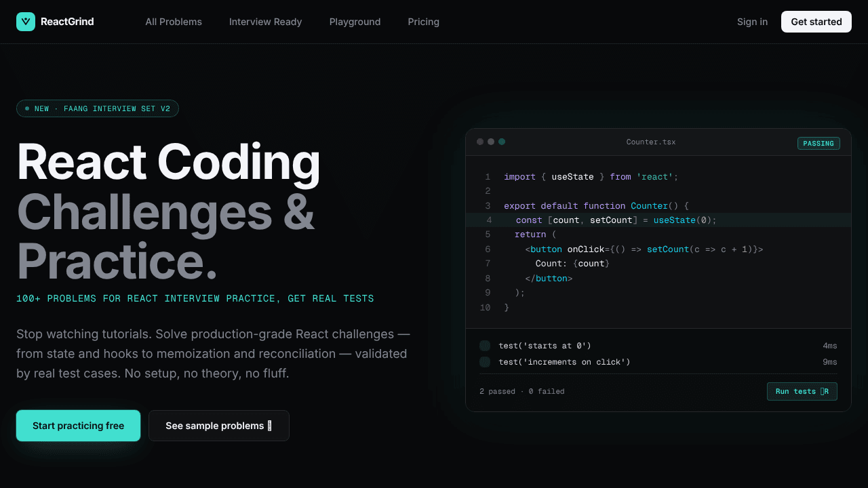Image resolution: width=868 pixels, height=488 pixels.
Task: Click the 9ms test duration
Action: click(830, 362)
